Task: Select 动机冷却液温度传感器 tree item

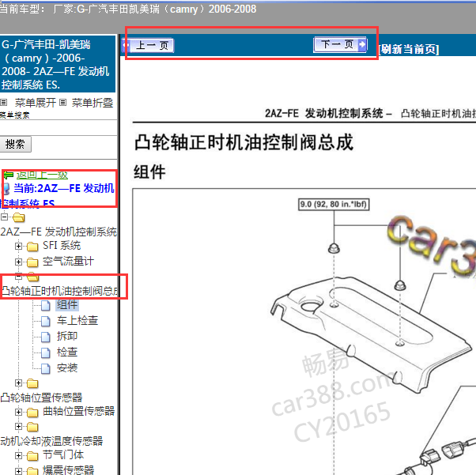Action: (x=51, y=441)
